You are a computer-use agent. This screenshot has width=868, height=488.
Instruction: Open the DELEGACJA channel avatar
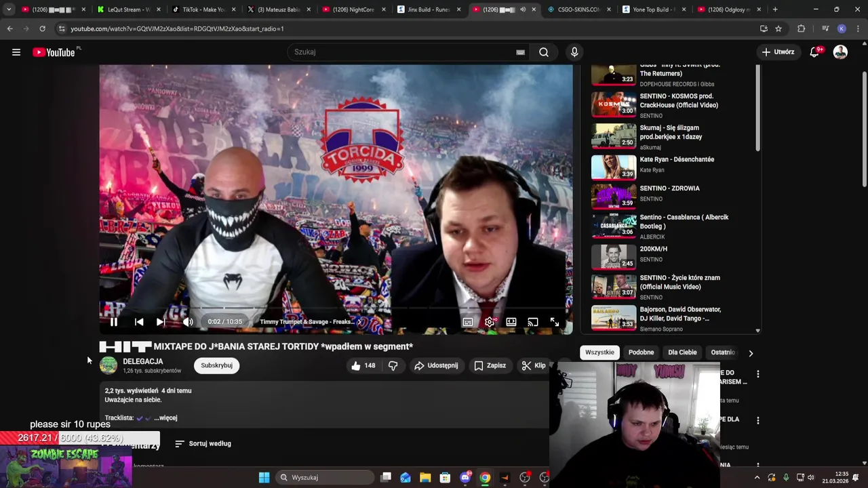click(108, 366)
